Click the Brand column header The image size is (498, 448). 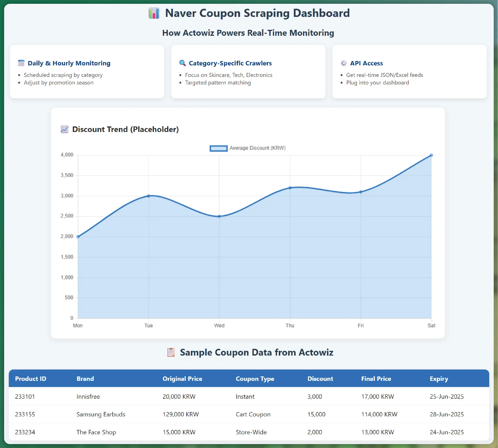85,379
